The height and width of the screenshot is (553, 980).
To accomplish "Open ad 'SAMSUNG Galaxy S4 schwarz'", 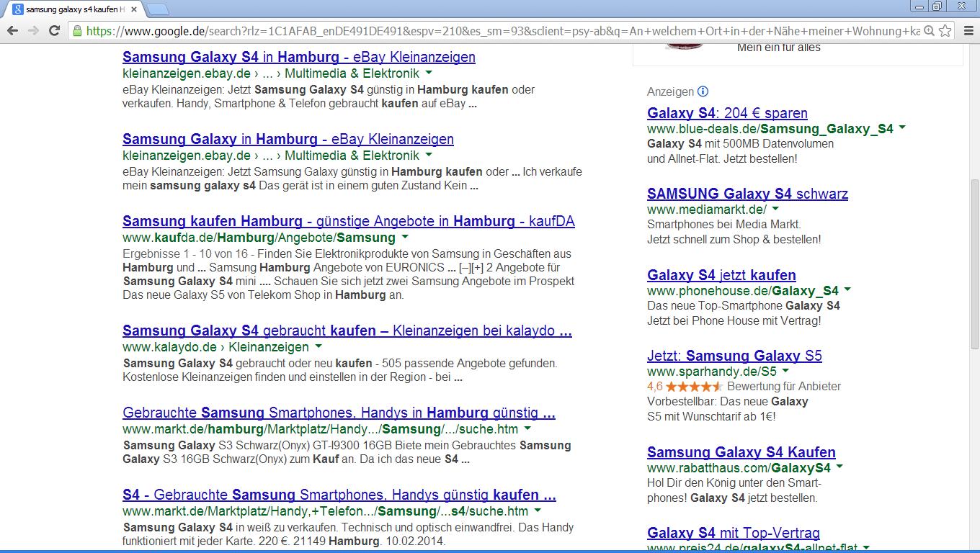I will (x=747, y=194).
